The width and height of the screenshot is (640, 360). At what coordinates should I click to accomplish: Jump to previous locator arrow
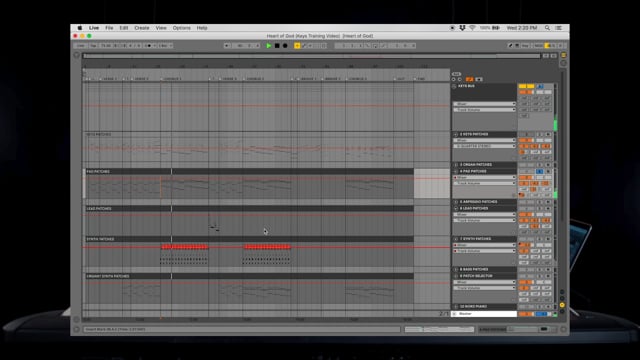(x=454, y=79)
